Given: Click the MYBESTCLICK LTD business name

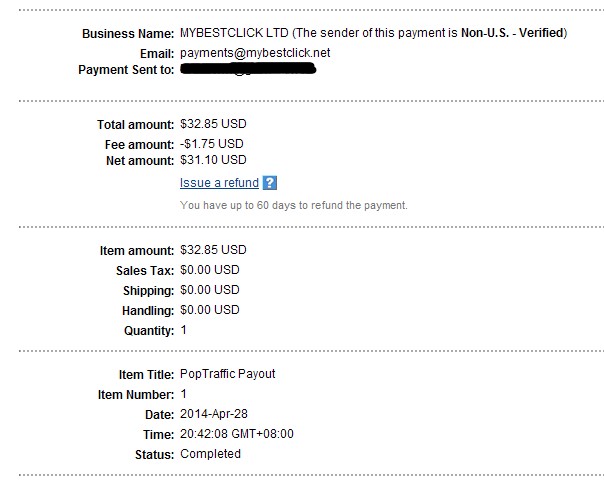Looking at the screenshot, I should [x=234, y=33].
